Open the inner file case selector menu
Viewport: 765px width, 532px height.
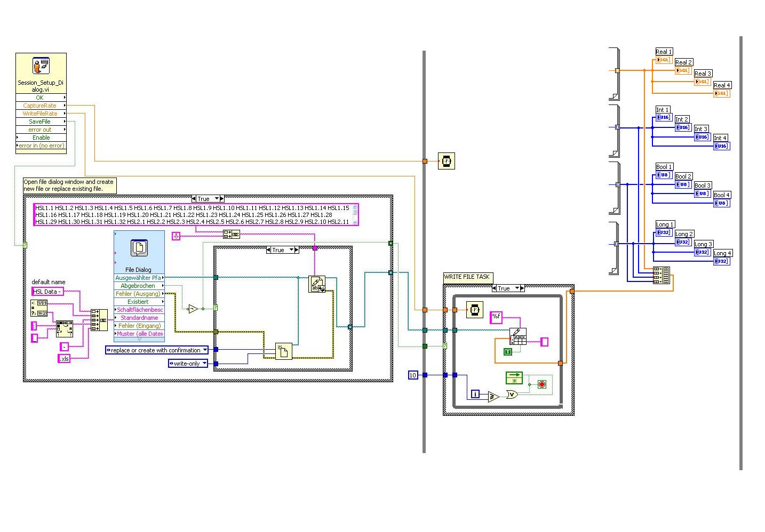291,250
